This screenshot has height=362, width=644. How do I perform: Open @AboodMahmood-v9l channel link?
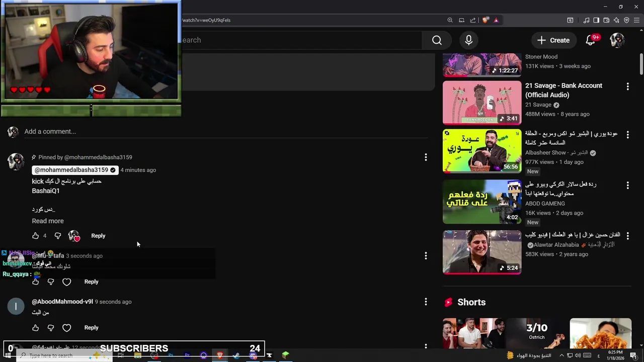[62, 302]
